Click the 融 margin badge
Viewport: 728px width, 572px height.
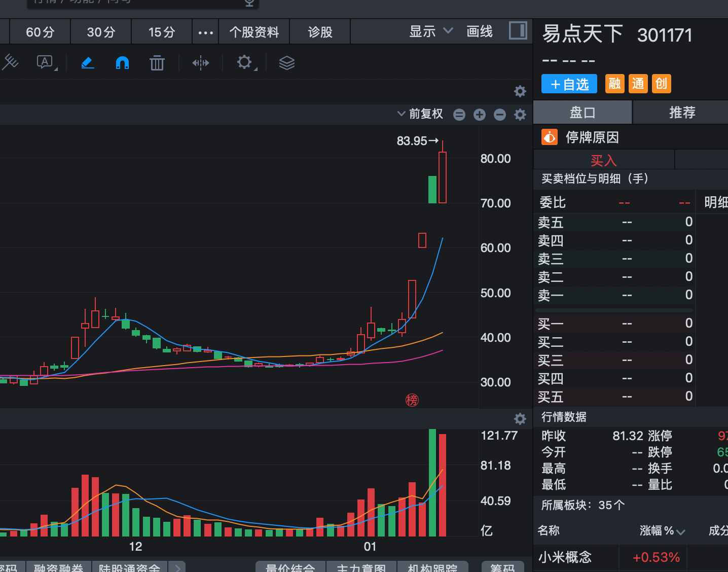pyautogui.click(x=615, y=84)
